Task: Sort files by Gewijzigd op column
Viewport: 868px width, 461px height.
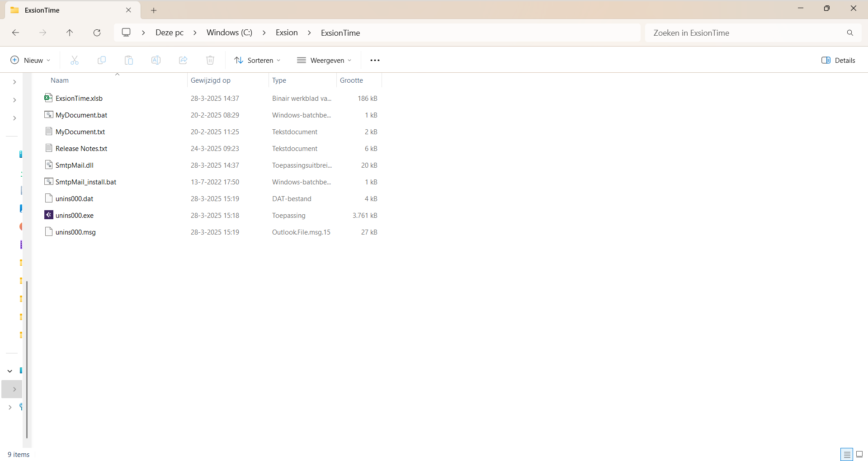Action: 211,80
